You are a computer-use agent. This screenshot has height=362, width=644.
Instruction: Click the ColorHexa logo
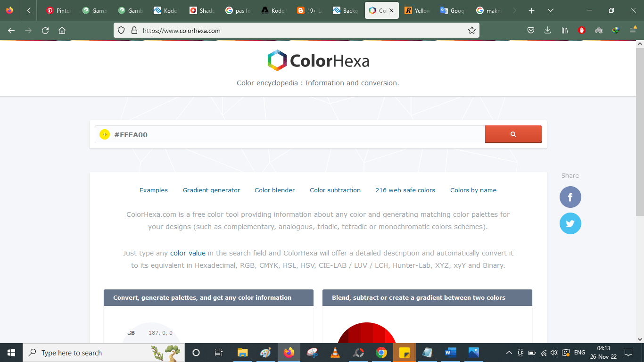click(x=318, y=61)
